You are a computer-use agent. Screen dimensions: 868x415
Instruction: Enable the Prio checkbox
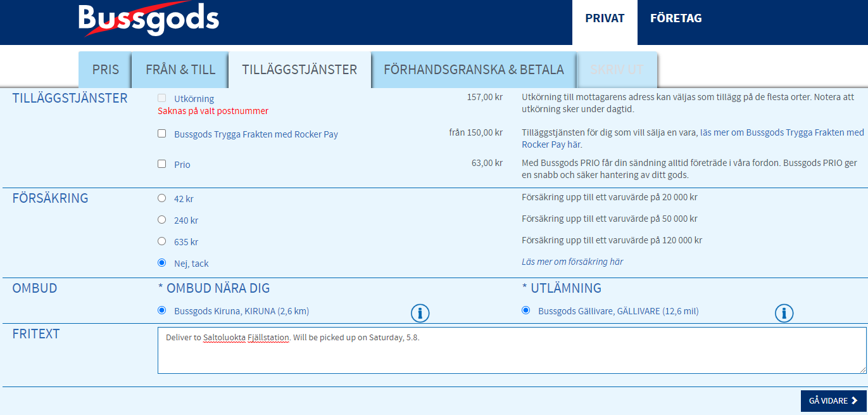coord(162,164)
